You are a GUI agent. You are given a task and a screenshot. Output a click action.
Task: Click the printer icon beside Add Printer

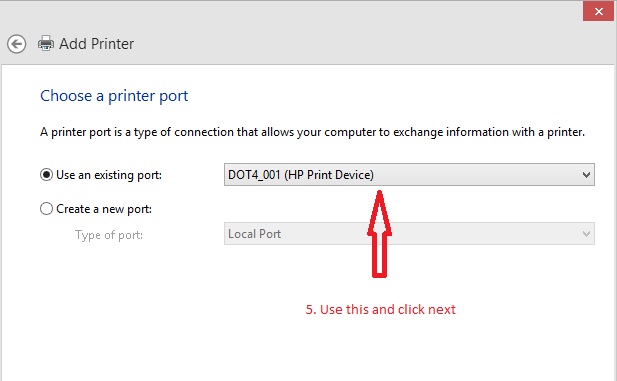46,43
